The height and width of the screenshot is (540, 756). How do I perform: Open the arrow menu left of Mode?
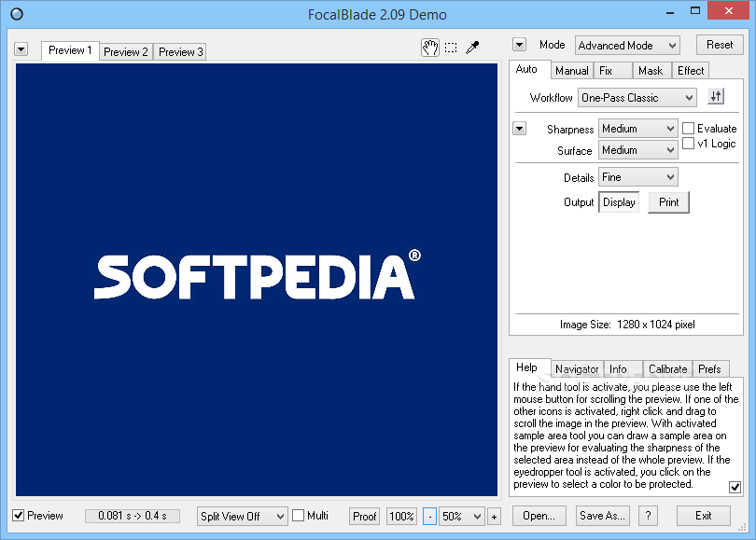click(519, 45)
